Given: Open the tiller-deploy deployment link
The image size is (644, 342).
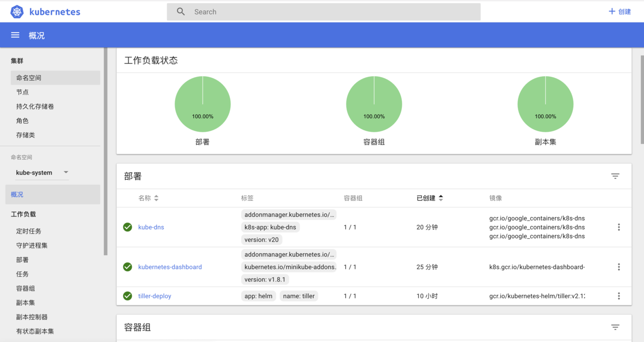Looking at the screenshot, I should point(155,296).
